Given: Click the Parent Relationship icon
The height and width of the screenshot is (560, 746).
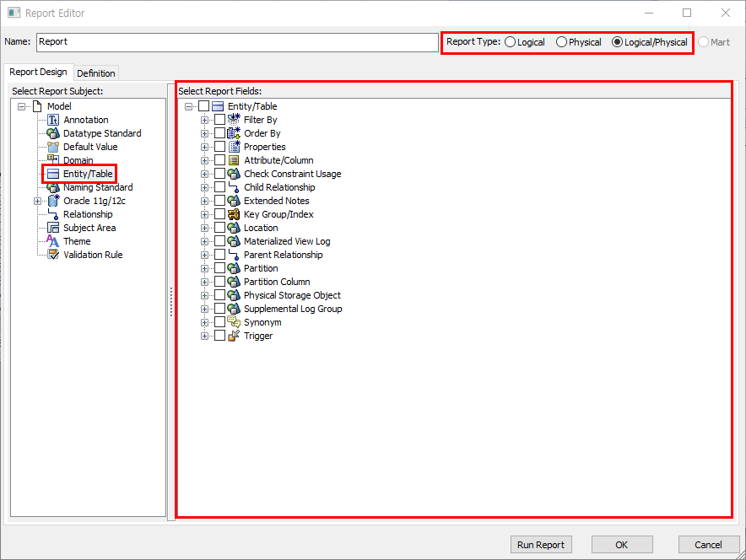Looking at the screenshot, I should pyautogui.click(x=234, y=255).
